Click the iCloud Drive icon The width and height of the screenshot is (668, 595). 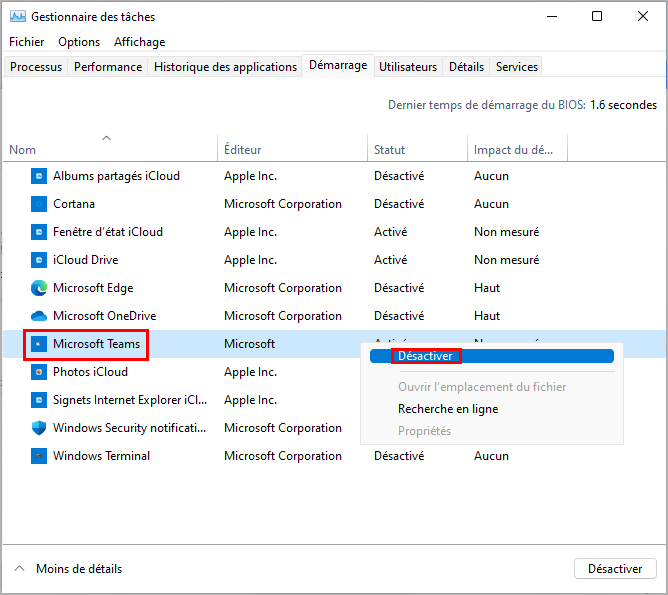pyautogui.click(x=39, y=260)
